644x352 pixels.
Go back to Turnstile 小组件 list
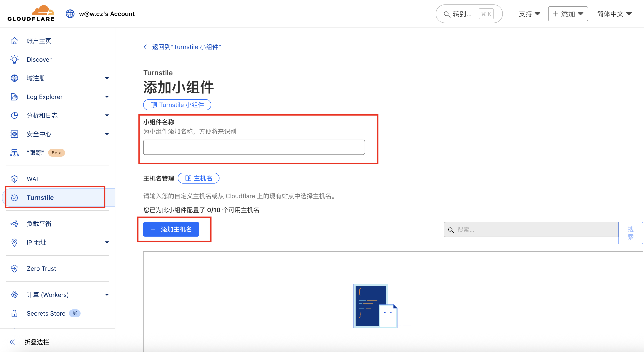coord(182,47)
